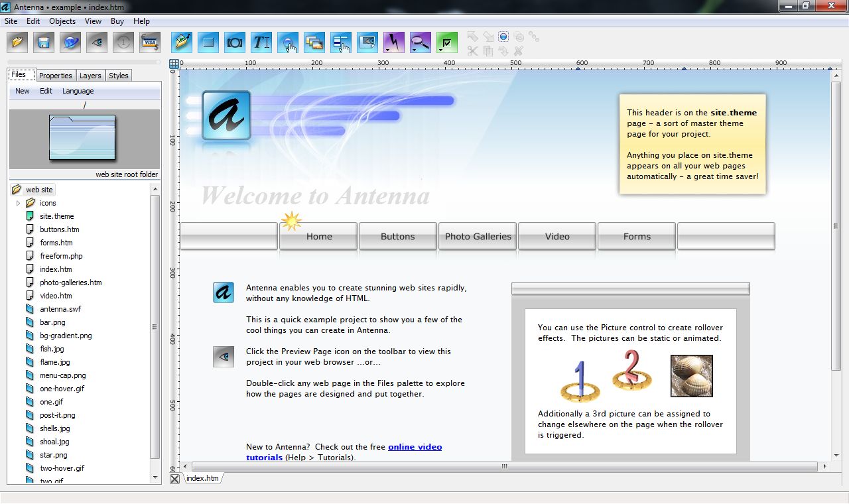Screen dimensions: 849x504
Task: Click the Forms navigation button
Action: click(637, 236)
